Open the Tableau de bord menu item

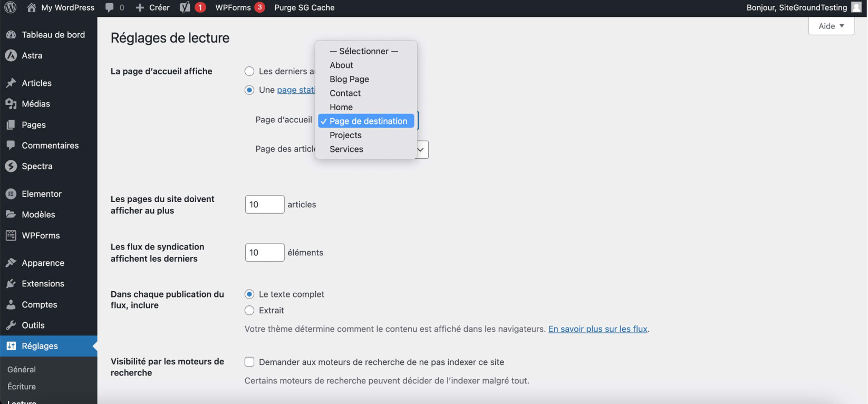pyautogui.click(x=49, y=35)
